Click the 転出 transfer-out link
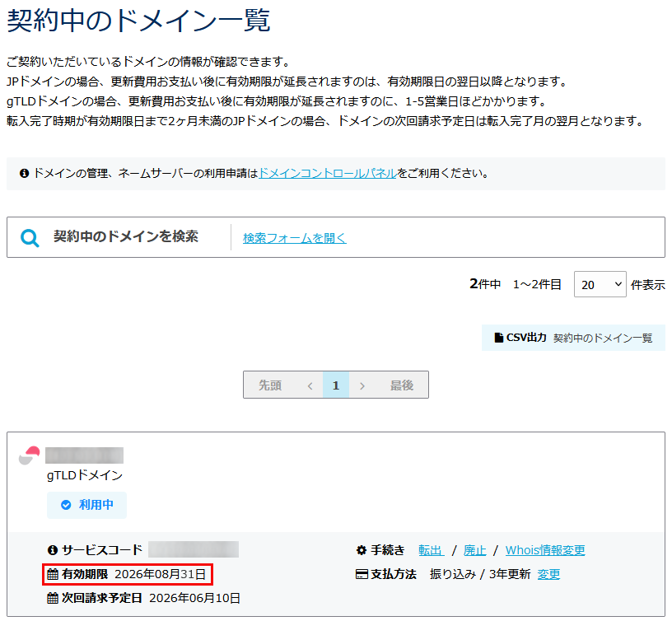672x621 pixels. [x=432, y=551]
